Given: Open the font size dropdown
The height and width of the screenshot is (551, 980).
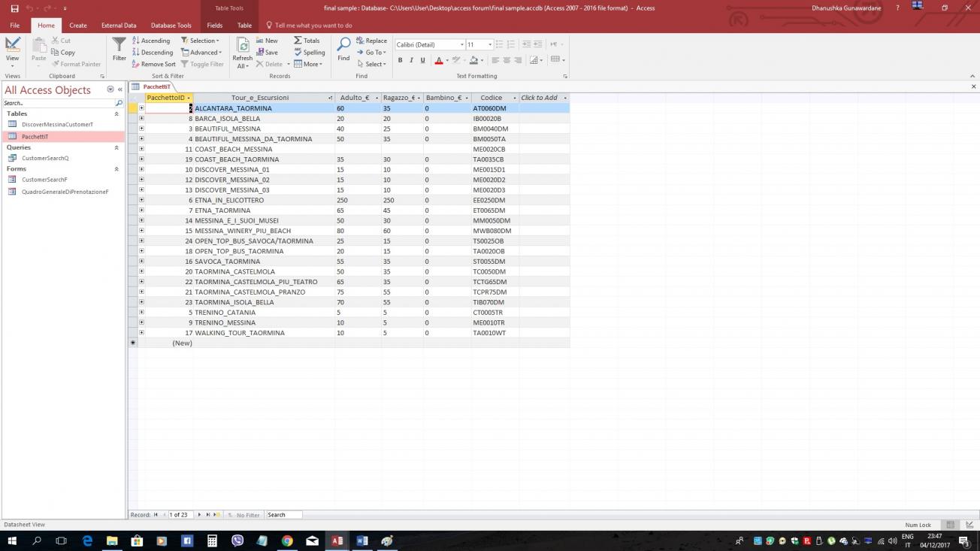Looking at the screenshot, I should coord(490,45).
